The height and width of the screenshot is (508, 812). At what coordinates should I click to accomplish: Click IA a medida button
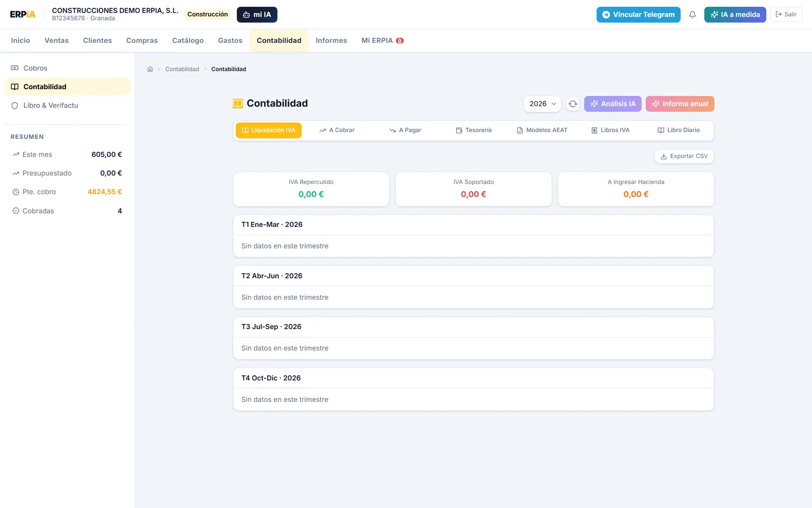(x=735, y=15)
